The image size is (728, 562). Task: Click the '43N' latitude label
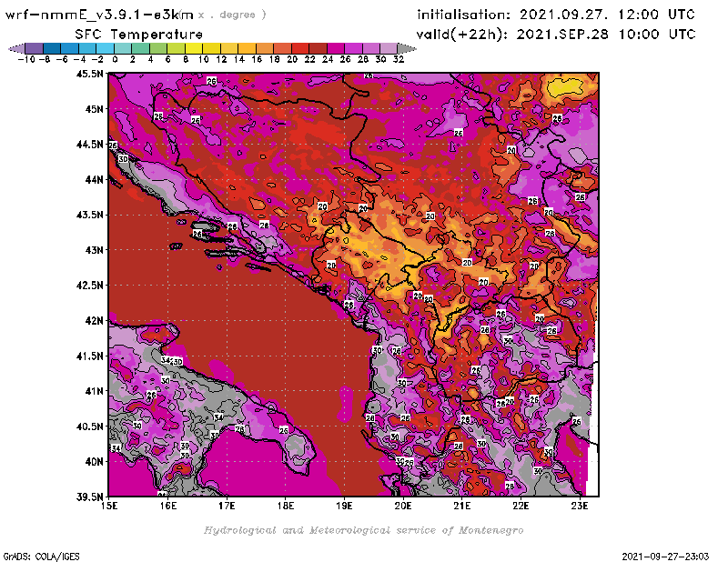pos(94,250)
